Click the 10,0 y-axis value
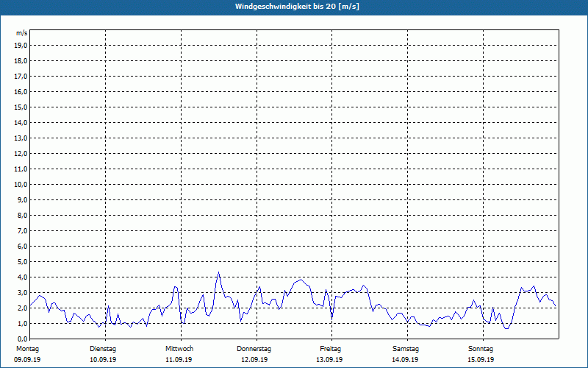Viewport: 588px width, 368px height. pyautogui.click(x=21, y=185)
